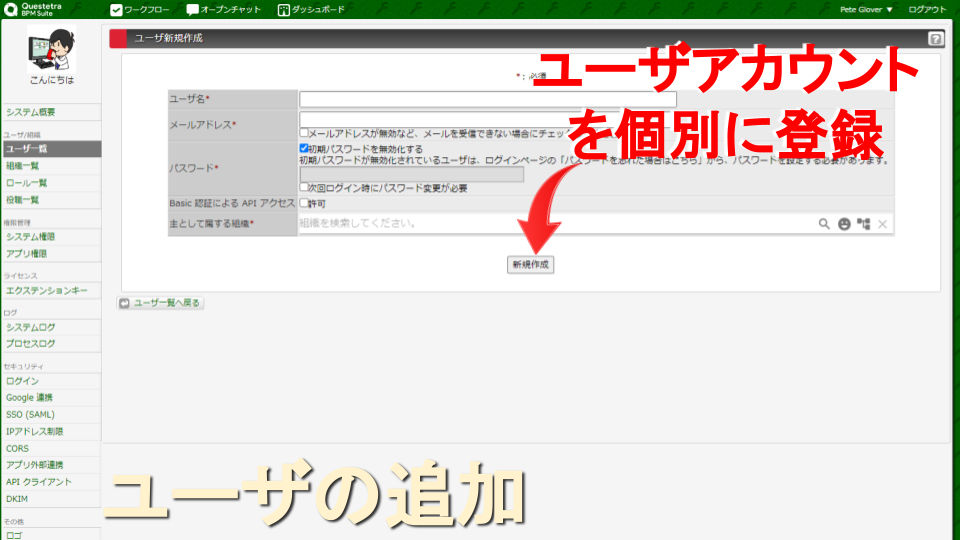Tick the Basic認証 API 許可 checkbox
This screenshot has width=960, height=540.
(304, 203)
